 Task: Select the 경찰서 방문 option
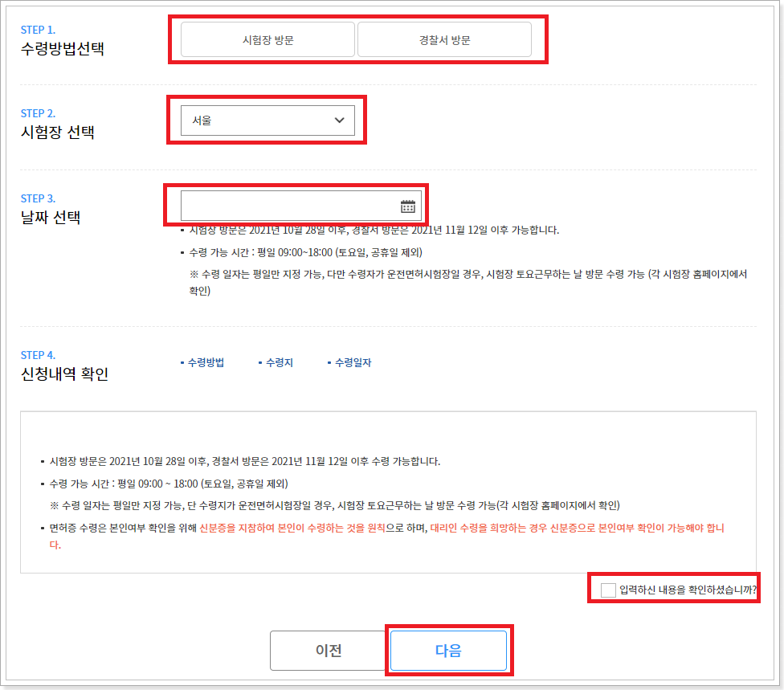[x=444, y=39]
